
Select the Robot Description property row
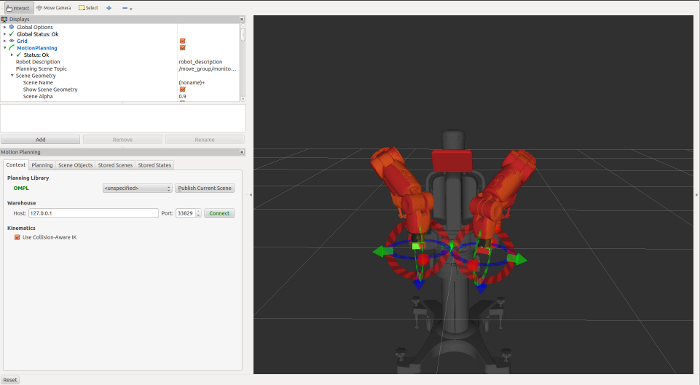[x=38, y=62]
